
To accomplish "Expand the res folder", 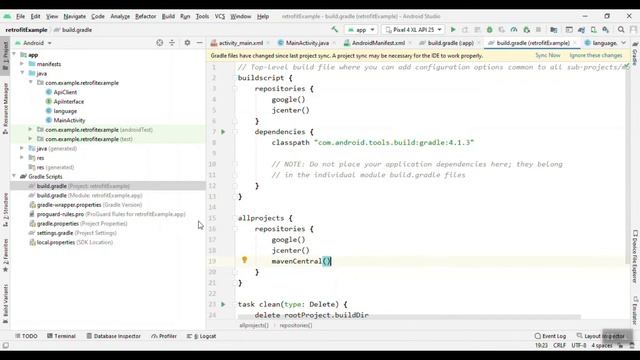I will [22, 158].
